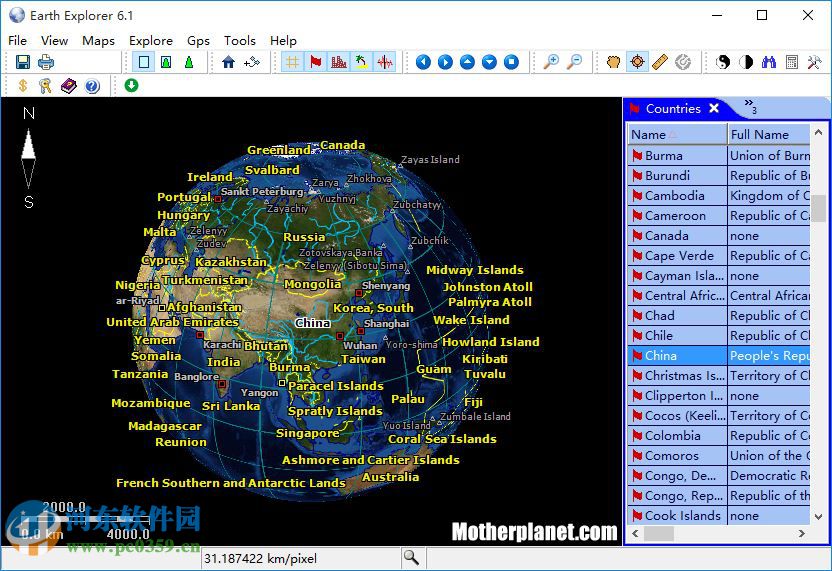Toggle the red flag countries layer

click(x=315, y=62)
